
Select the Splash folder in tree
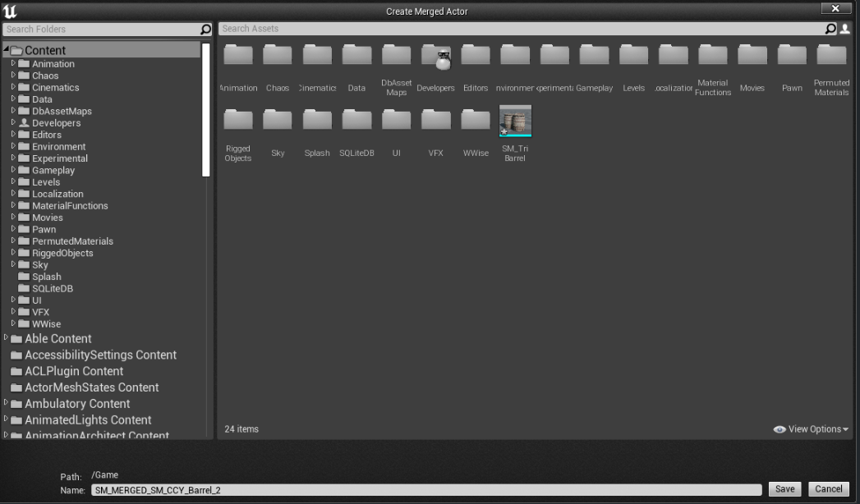point(47,277)
